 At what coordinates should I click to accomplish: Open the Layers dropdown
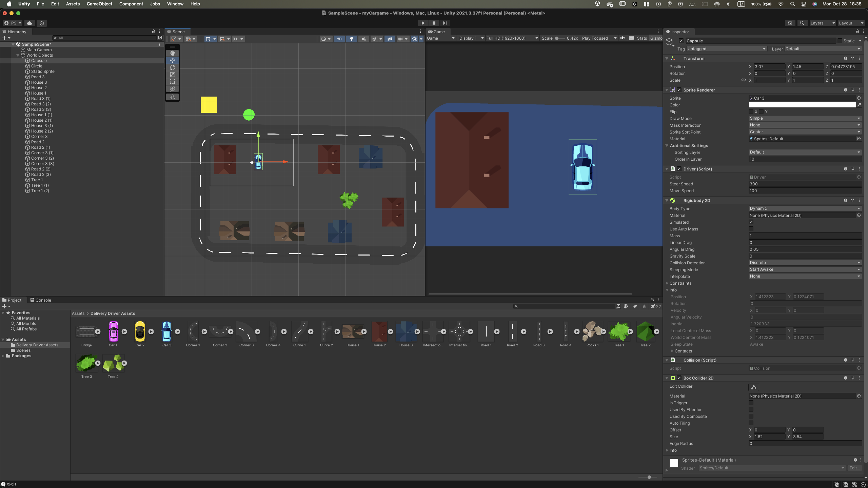pos(822,23)
